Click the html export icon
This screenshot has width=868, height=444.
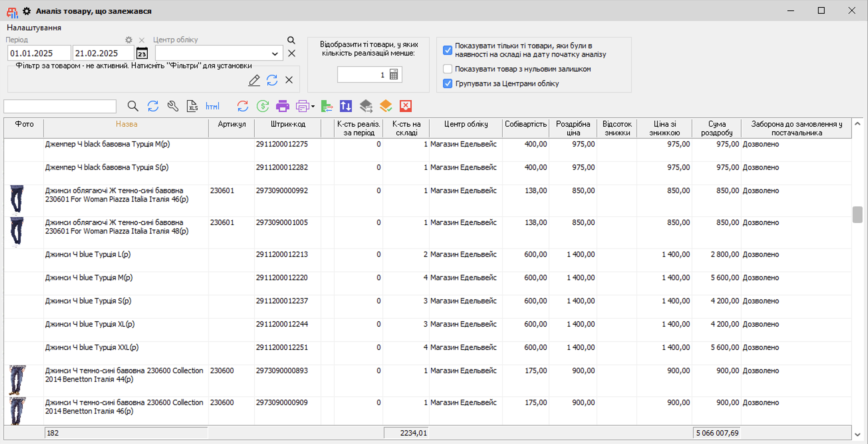point(212,106)
